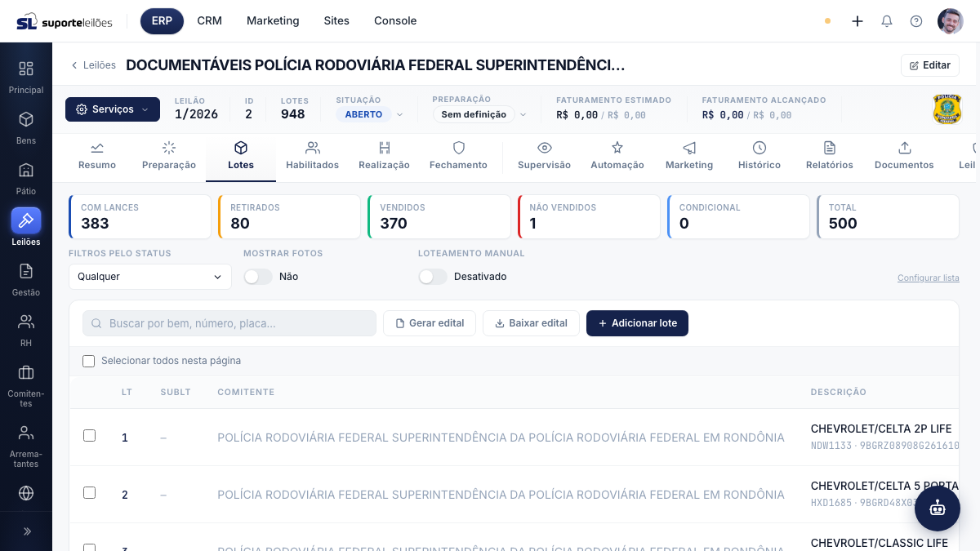Click the Vendidos 370 card

(x=439, y=217)
